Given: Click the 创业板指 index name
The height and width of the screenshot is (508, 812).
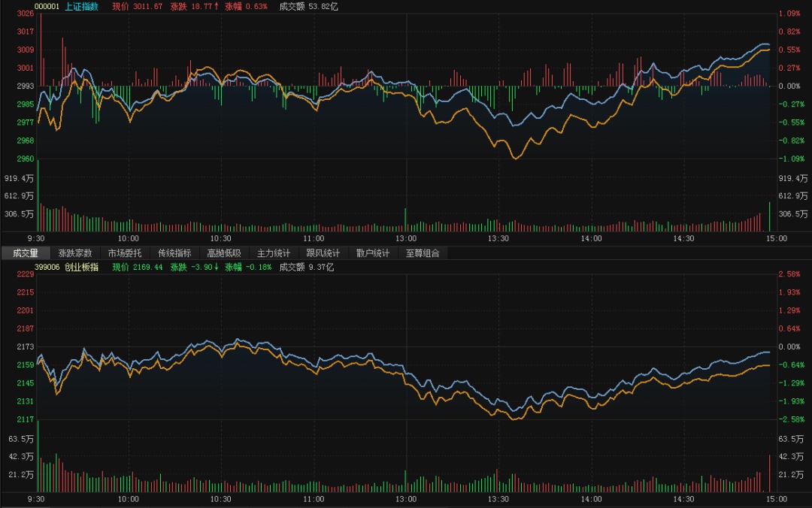Looking at the screenshot, I should point(81,267).
